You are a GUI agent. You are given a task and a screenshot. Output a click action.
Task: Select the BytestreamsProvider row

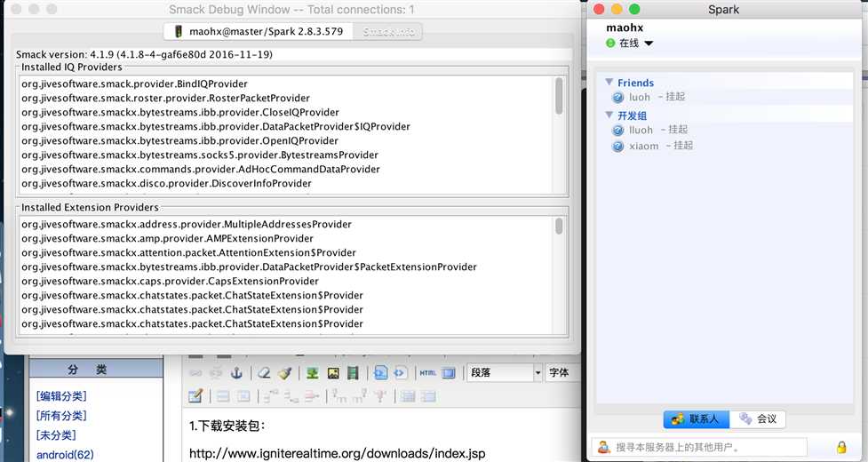286,155
